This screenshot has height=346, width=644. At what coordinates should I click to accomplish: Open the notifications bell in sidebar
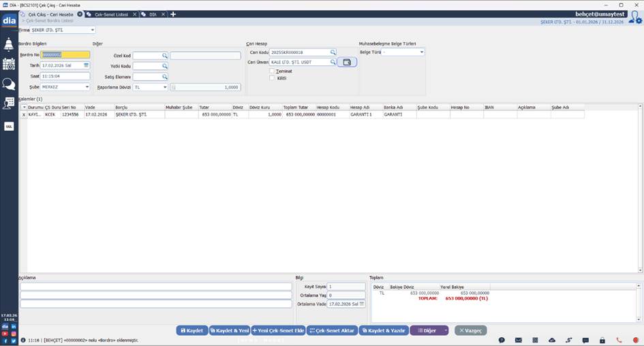point(9,45)
